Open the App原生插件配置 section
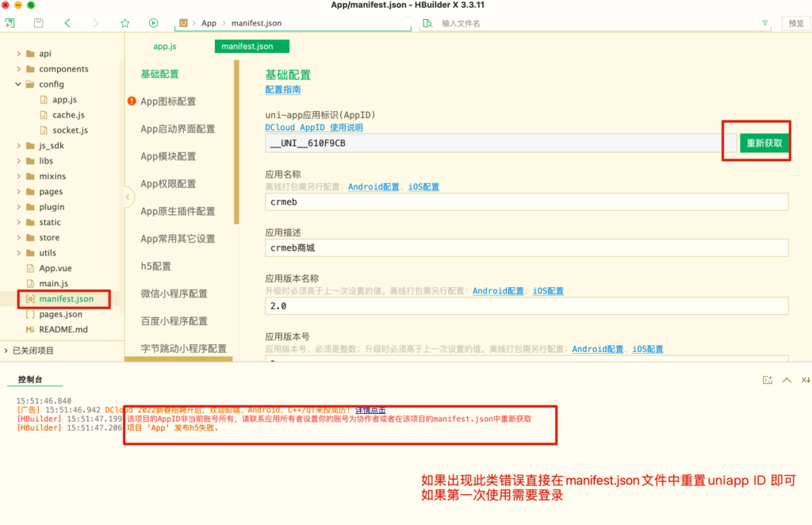The image size is (812, 525). pyautogui.click(x=178, y=211)
